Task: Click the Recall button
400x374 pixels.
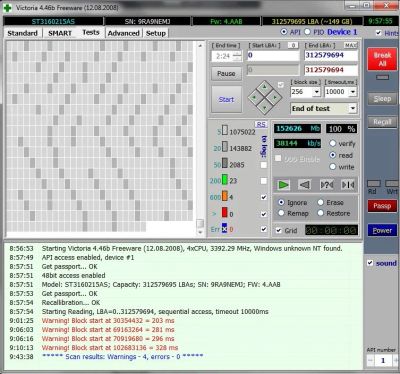Action: point(382,122)
